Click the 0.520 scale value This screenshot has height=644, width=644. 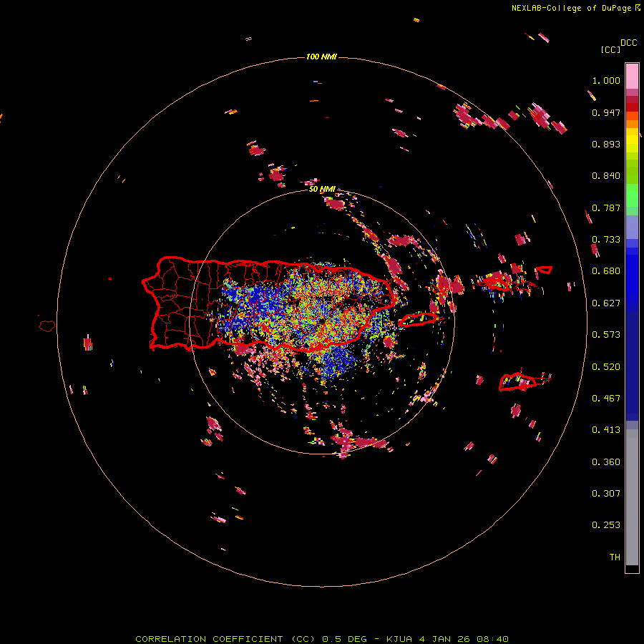pyautogui.click(x=606, y=367)
